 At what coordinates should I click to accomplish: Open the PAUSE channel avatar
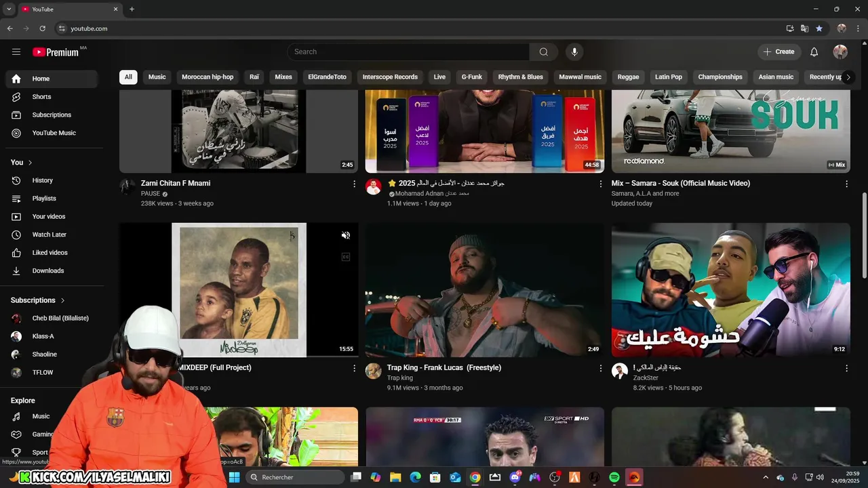[127, 187]
